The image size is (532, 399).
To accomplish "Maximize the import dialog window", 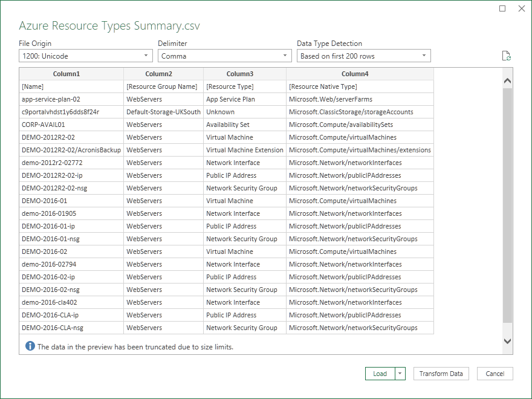I will [502, 8].
